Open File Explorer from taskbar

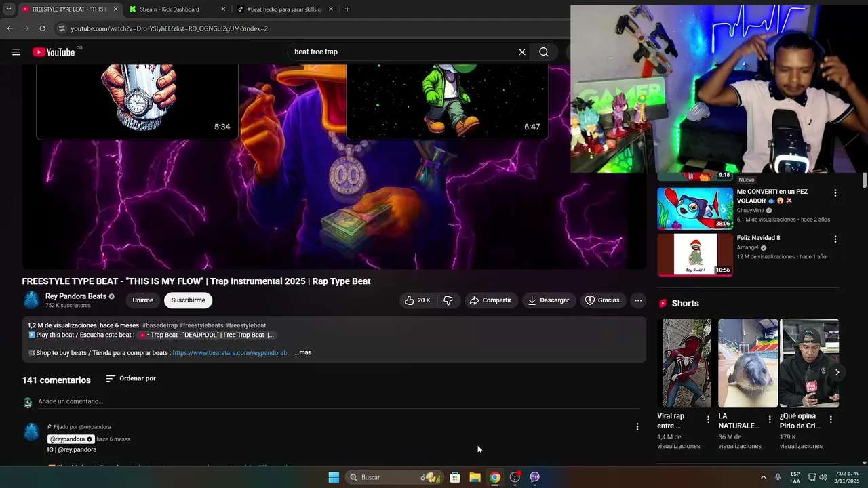[x=475, y=477]
